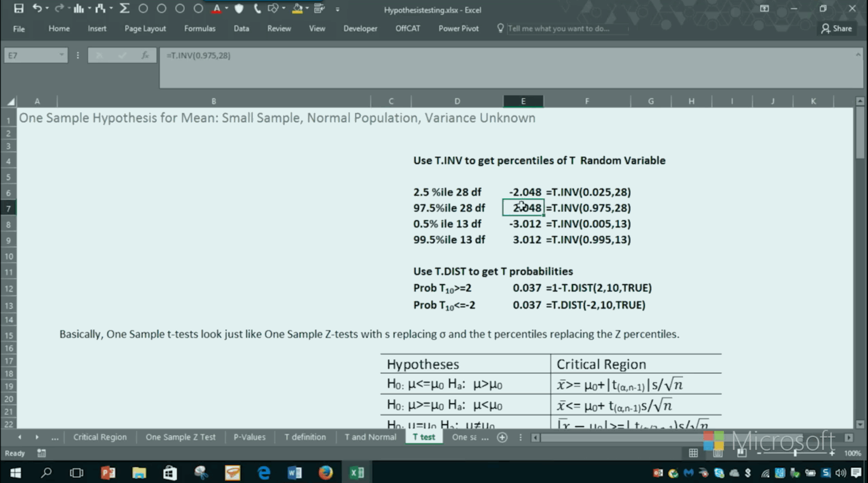Image resolution: width=868 pixels, height=483 pixels.
Task: Click the Undo arrow icon
Action: 37,9
